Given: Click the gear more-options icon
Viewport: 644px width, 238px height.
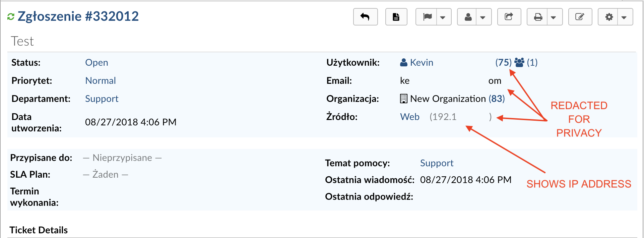Looking at the screenshot, I should tap(609, 17).
